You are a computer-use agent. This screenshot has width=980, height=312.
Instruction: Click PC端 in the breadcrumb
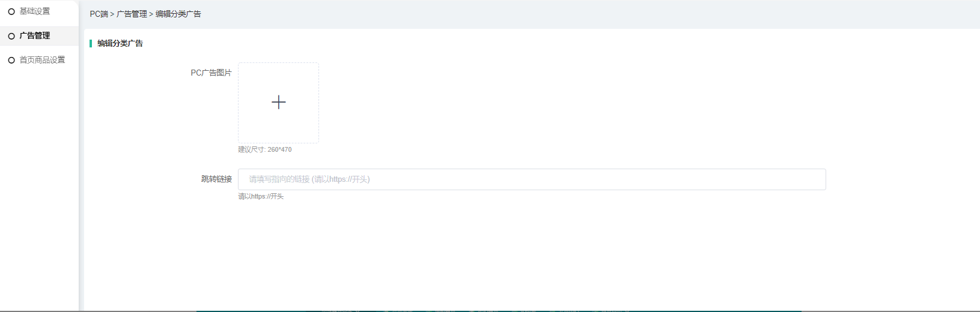99,14
